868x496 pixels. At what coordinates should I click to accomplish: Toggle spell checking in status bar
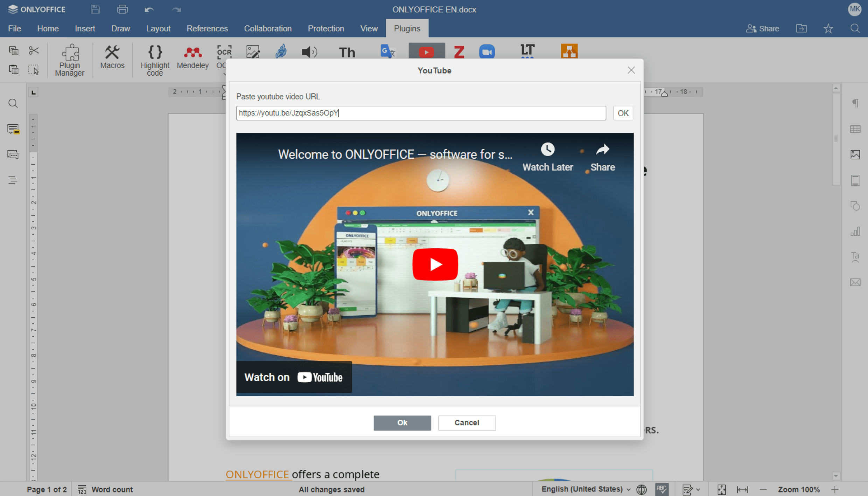[x=661, y=489]
